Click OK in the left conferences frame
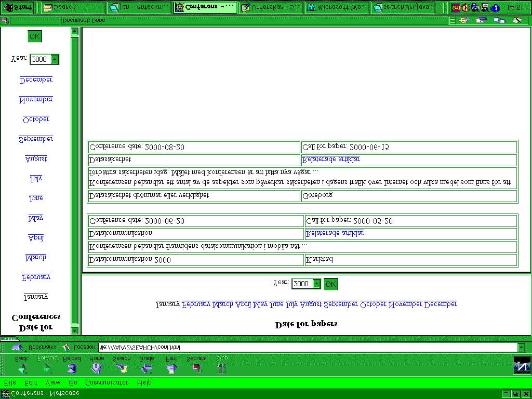Viewport: 532px width, 399px height. click(35, 36)
